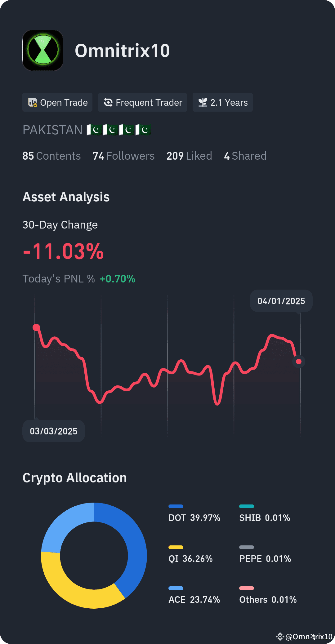The width and height of the screenshot is (335, 644).
Task: Open the Omnitrix10 username heading
Action: coord(122,51)
